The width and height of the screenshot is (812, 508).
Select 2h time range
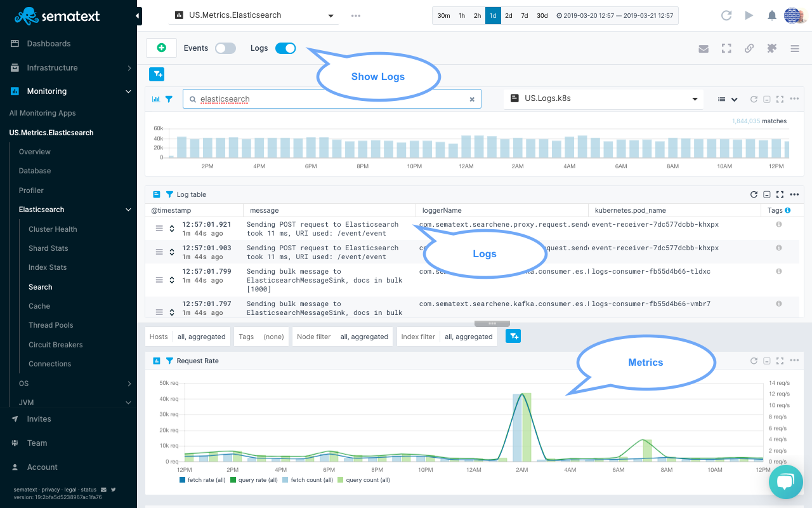tap(477, 15)
